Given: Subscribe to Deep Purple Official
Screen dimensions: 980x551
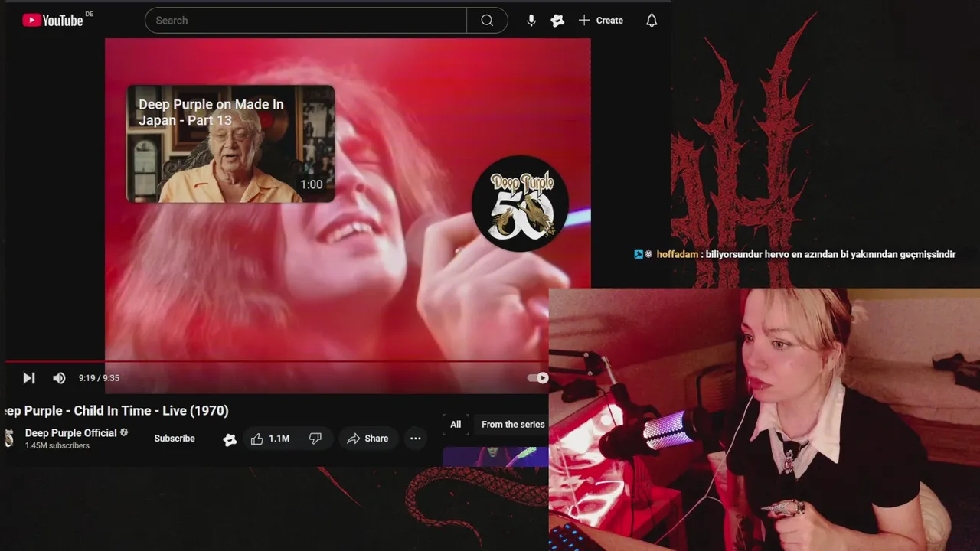Looking at the screenshot, I should pos(175,439).
